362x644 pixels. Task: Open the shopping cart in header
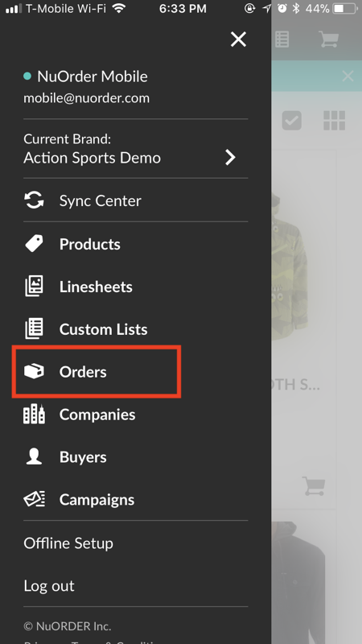pos(329,39)
